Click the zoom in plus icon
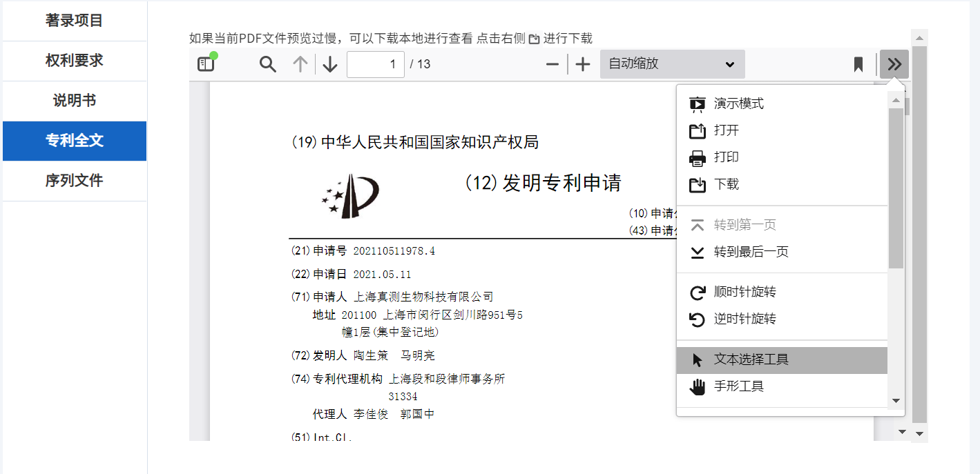The image size is (980, 474). pos(584,64)
